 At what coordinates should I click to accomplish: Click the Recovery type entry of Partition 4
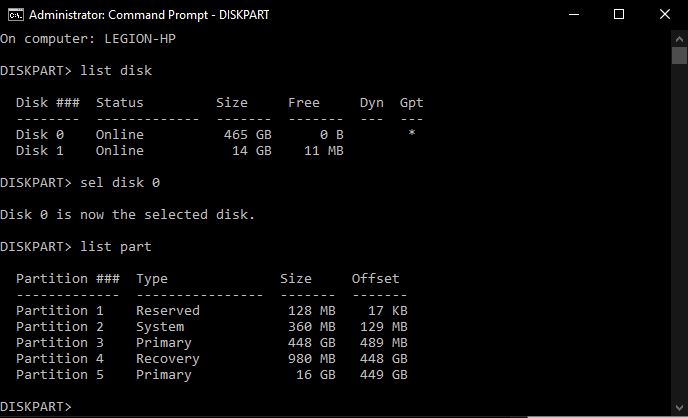(x=168, y=359)
